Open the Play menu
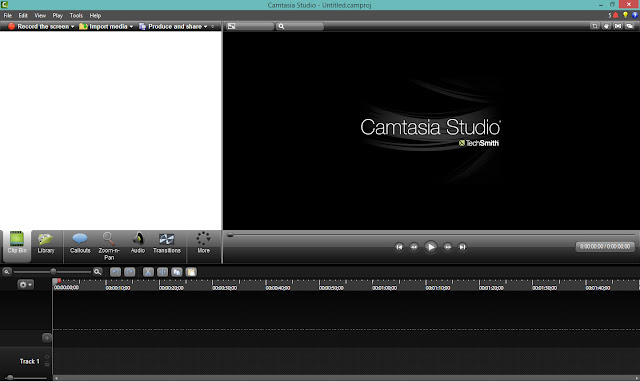The width and height of the screenshot is (640, 382). [58, 16]
